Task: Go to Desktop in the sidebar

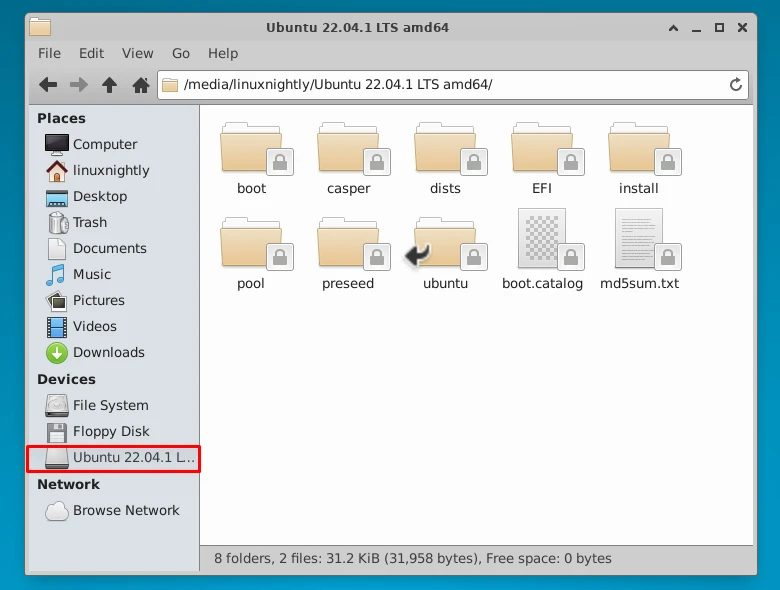Action: (114, 196)
